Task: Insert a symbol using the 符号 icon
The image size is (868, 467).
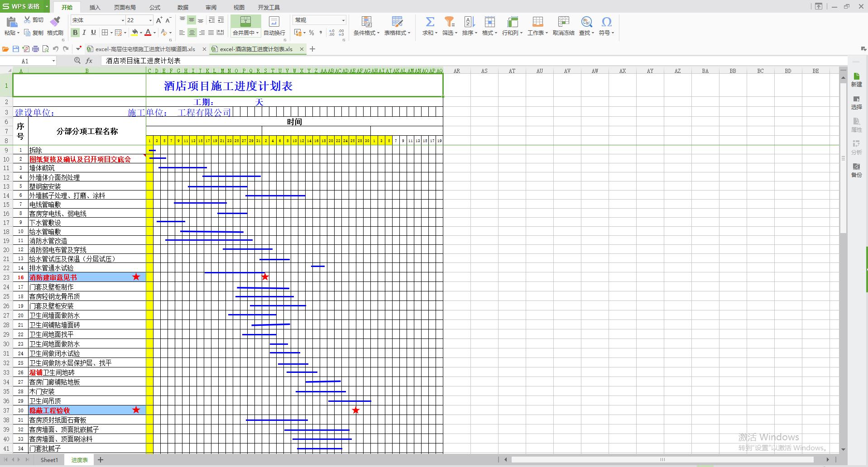Action: [x=606, y=25]
